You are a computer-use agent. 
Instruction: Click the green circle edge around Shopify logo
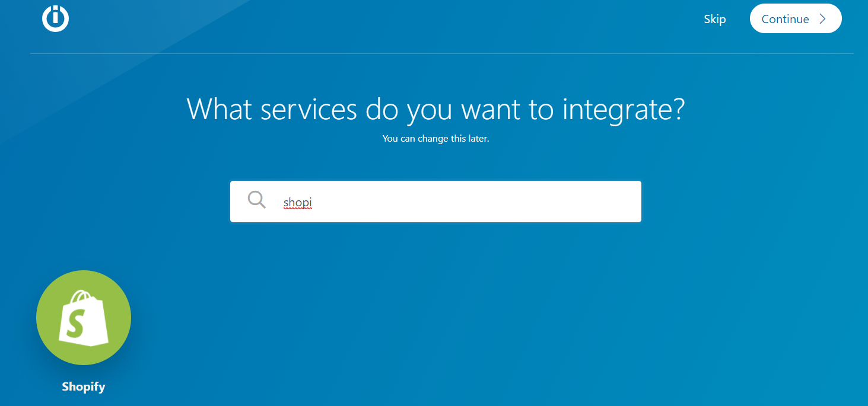coord(42,317)
